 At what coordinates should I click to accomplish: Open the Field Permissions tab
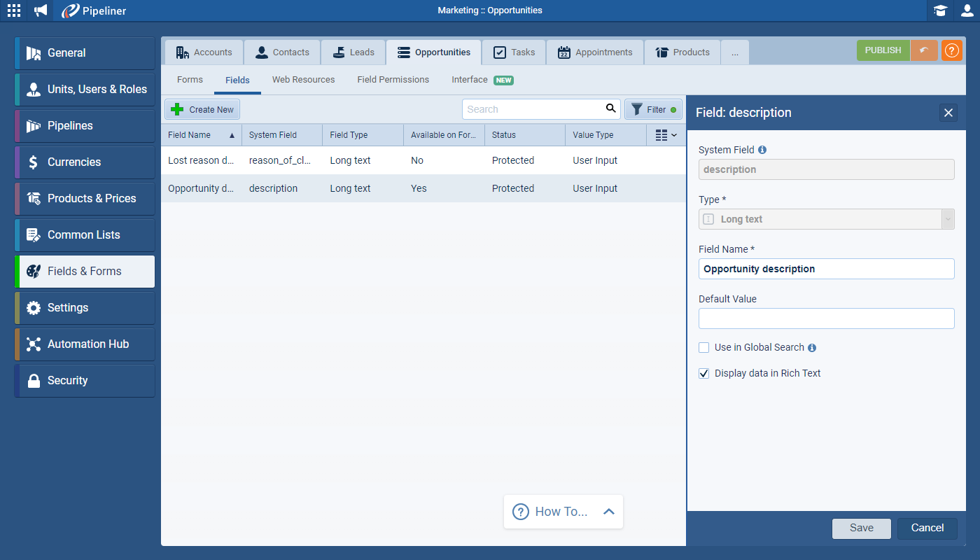[393, 79]
